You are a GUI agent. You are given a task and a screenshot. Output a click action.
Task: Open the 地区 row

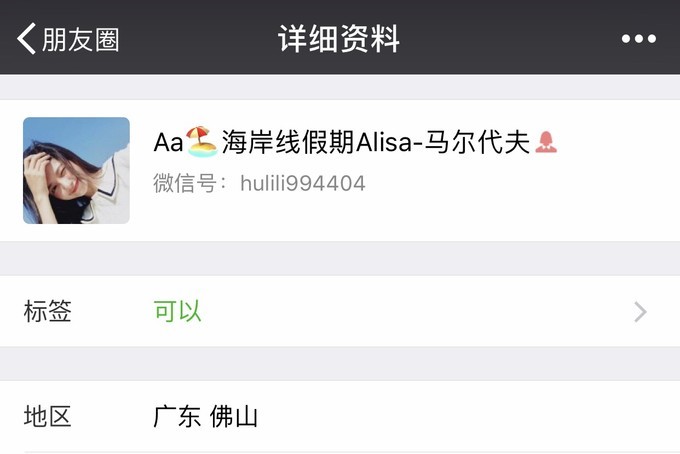(340, 416)
